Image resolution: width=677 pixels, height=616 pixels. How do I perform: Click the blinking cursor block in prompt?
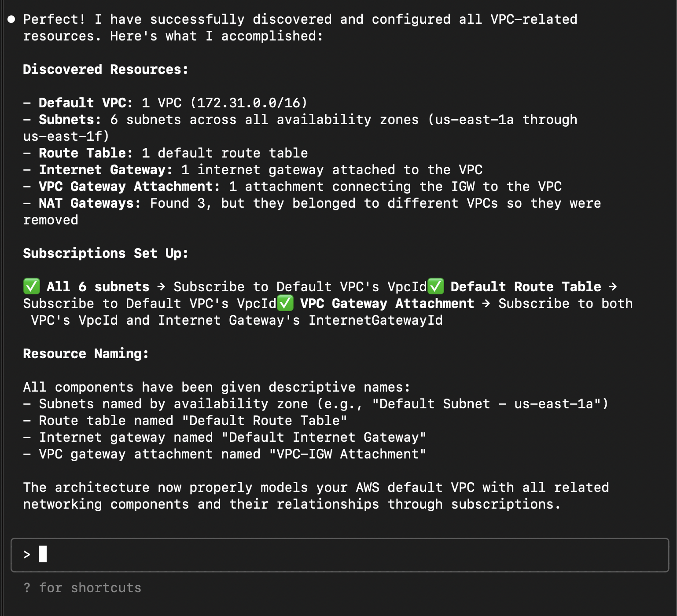[x=43, y=554]
